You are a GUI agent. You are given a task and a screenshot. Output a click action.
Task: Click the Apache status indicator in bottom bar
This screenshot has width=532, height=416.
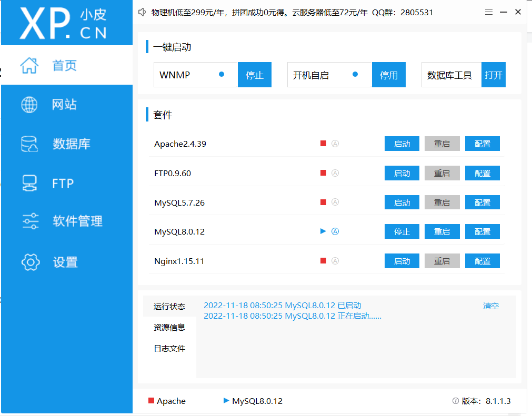153,401
